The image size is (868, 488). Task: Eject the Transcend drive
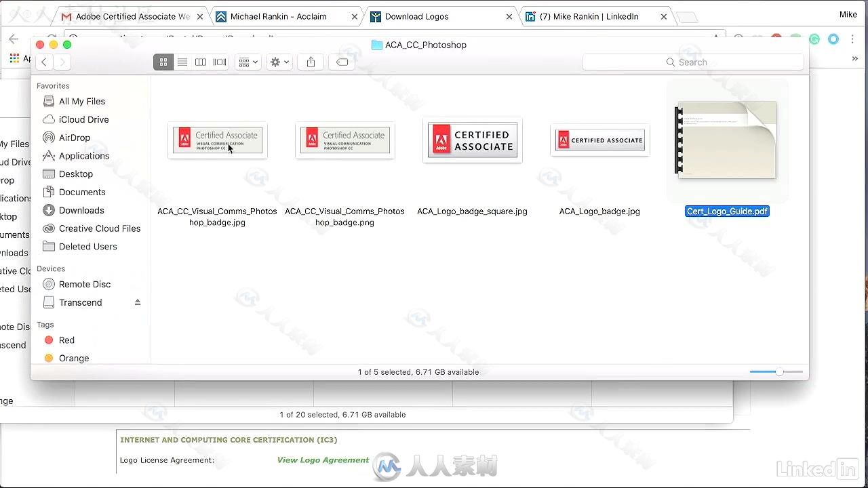pyautogui.click(x=138, y=302)
